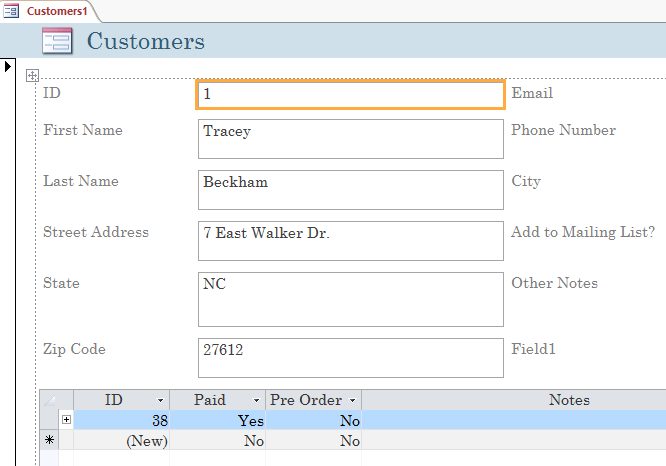The width and height of the screenshot is (666, 466).
Task: Expand record 38 with plus button
Action: 66,420
